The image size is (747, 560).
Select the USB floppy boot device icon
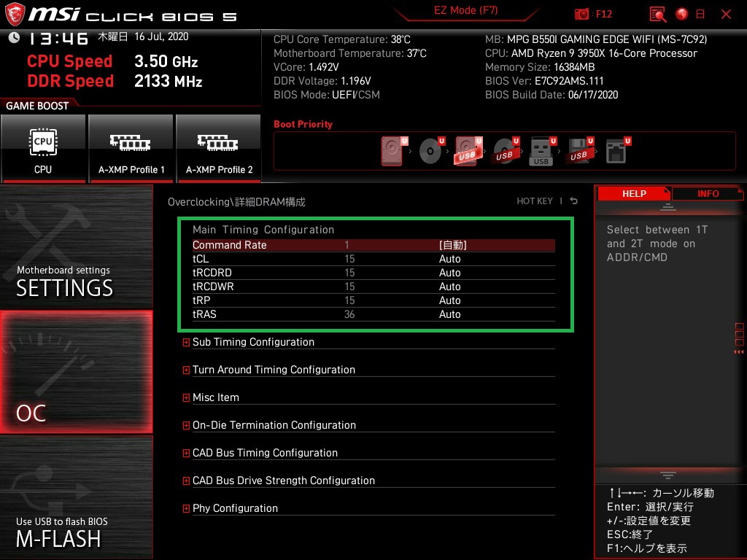coord(580,150)
